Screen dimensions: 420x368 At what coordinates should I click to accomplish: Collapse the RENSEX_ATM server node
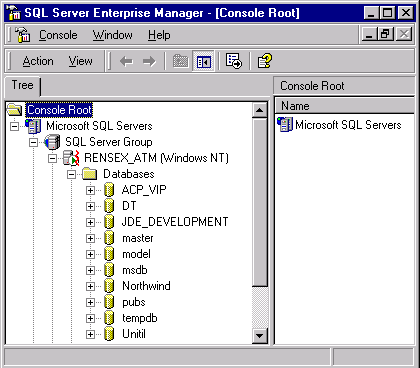pos(52,158)
